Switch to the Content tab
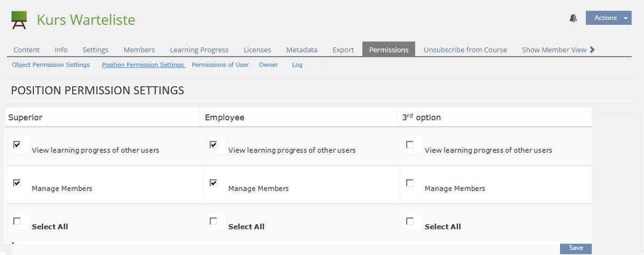The width and height of the screenshot is (644, 255). (26, 50)
